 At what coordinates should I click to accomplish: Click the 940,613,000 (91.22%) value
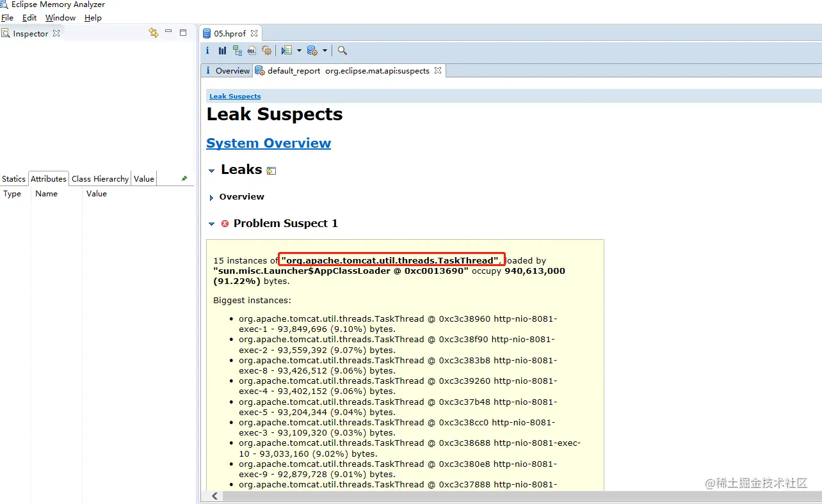coord(389,276)
